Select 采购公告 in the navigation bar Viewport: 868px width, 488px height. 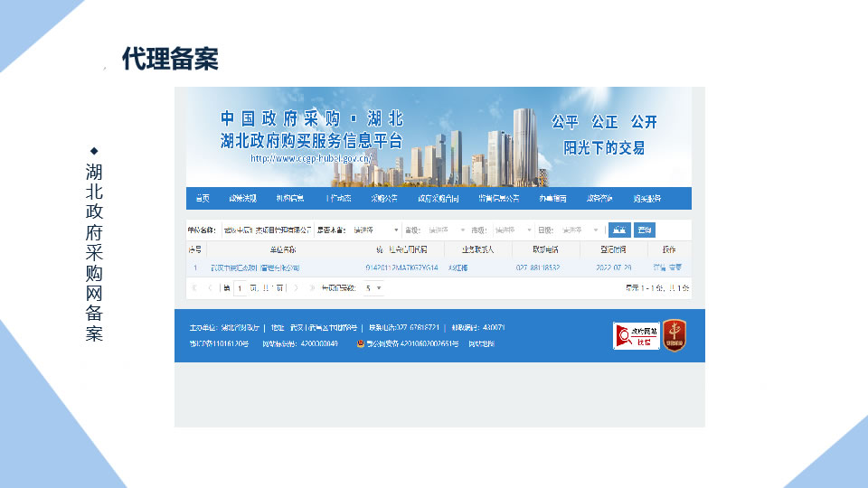pyautogui.click(x=384, y=198)
